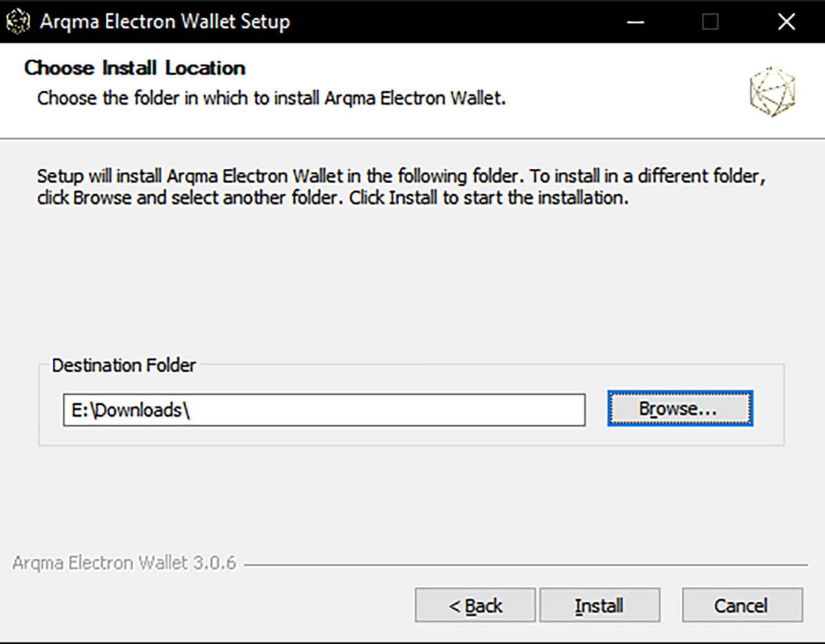Start installation with the Install button
This screenshot has height=644, width=825.
(599, 605)
